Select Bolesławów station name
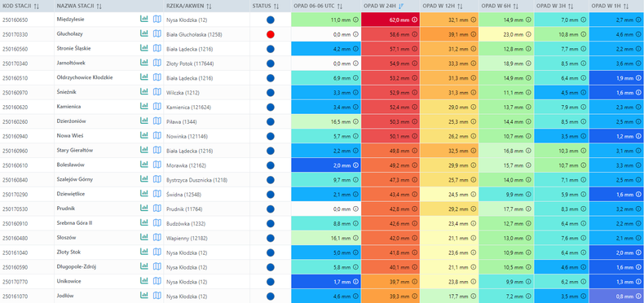This screenshot has height=303, width=644. pyautogui.click(x=71, y=165)
